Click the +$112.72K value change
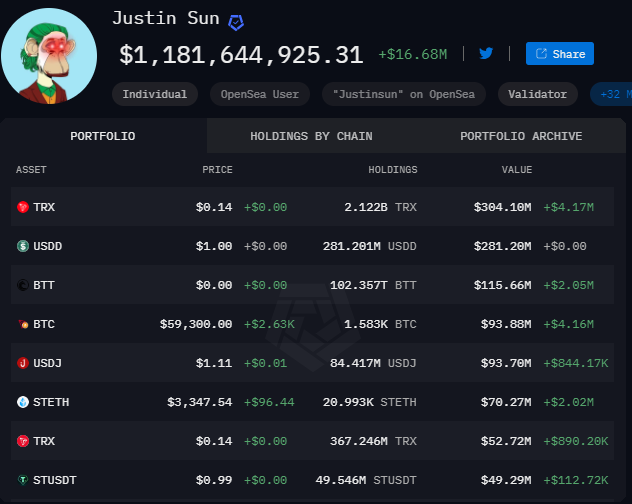The height and width of the screenshot is (504, 632). pos(576,480)
